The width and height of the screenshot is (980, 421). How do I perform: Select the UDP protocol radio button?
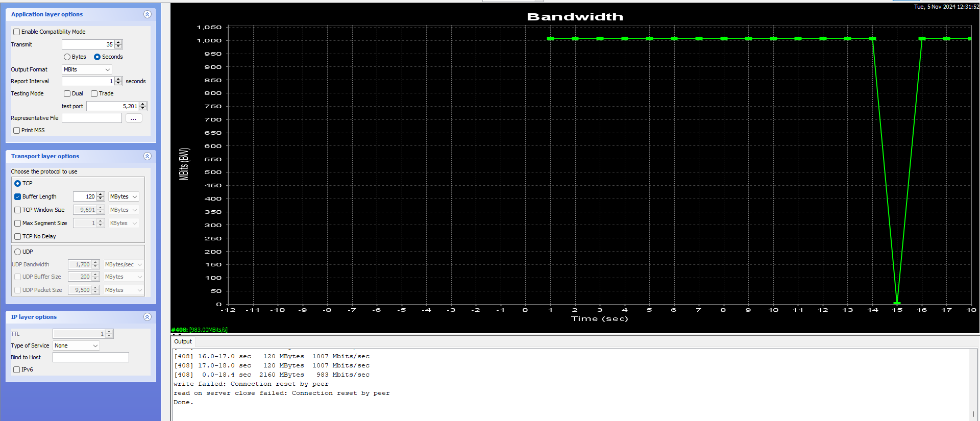[x=17, y=252]
